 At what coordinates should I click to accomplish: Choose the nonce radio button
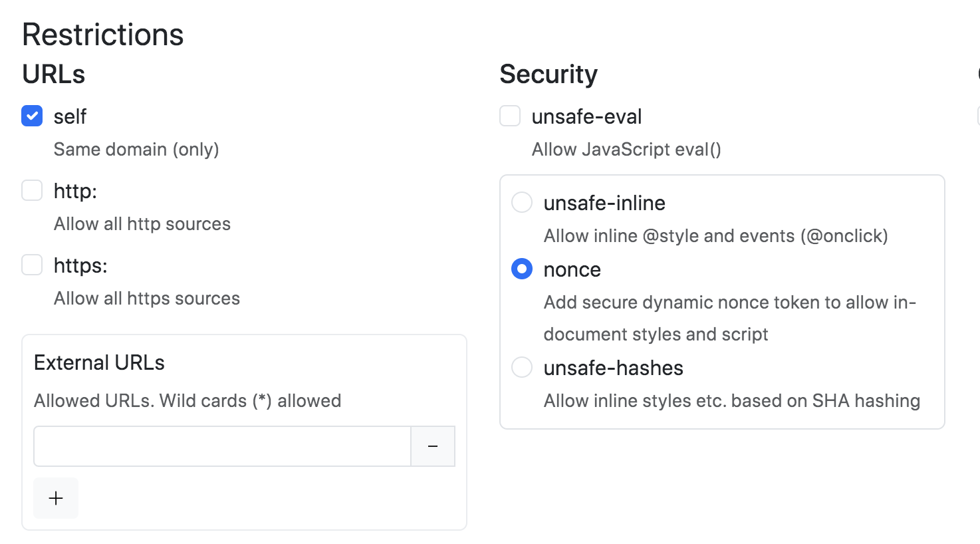[x=522, y=269]
